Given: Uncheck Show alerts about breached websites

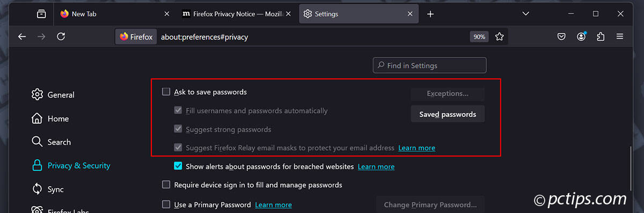Looking at the screenshot, I should click(x=178, y=166).
